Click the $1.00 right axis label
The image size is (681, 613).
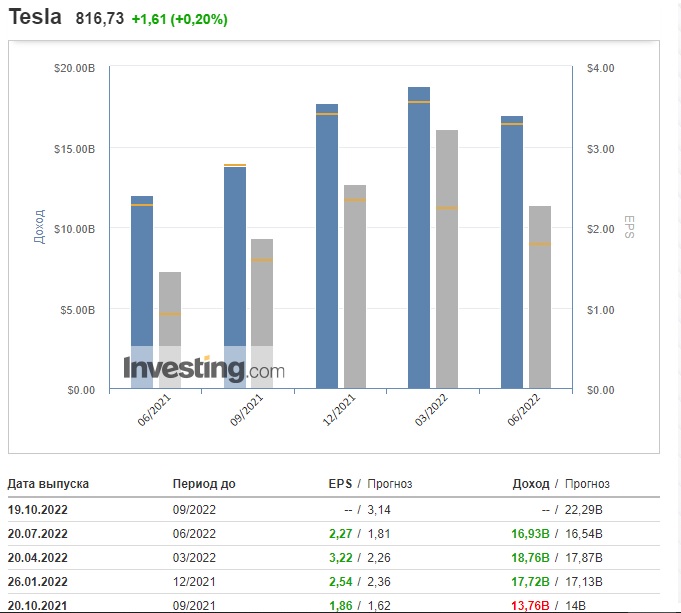[x=601, y=310]
